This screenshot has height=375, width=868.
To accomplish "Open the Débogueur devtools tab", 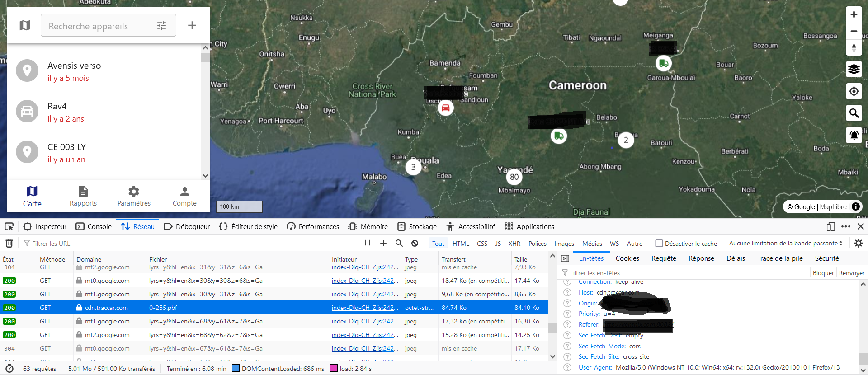I will (x=187, y=226).
